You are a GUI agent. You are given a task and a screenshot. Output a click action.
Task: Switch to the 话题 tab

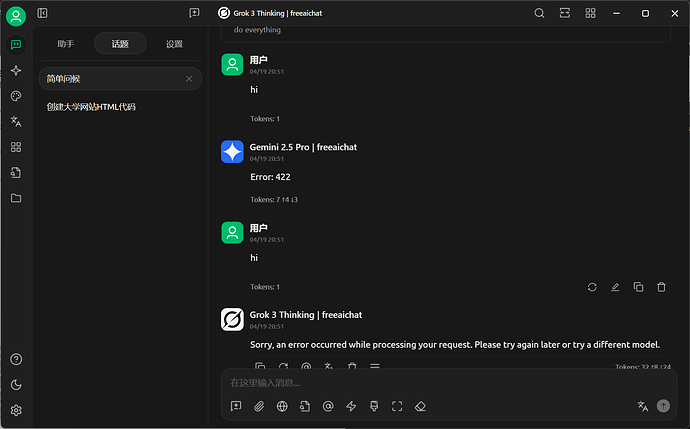120,44
